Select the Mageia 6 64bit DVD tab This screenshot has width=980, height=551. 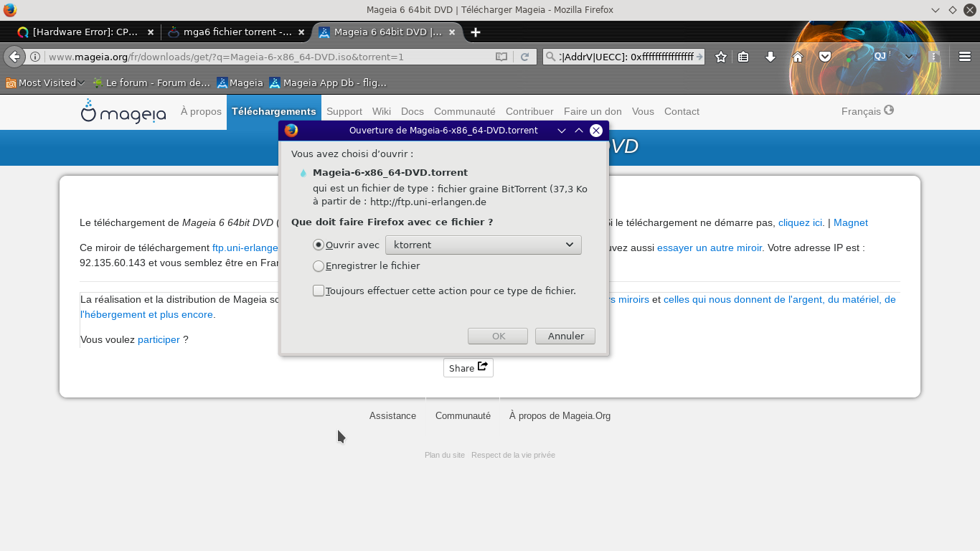(x=388, y=32)
